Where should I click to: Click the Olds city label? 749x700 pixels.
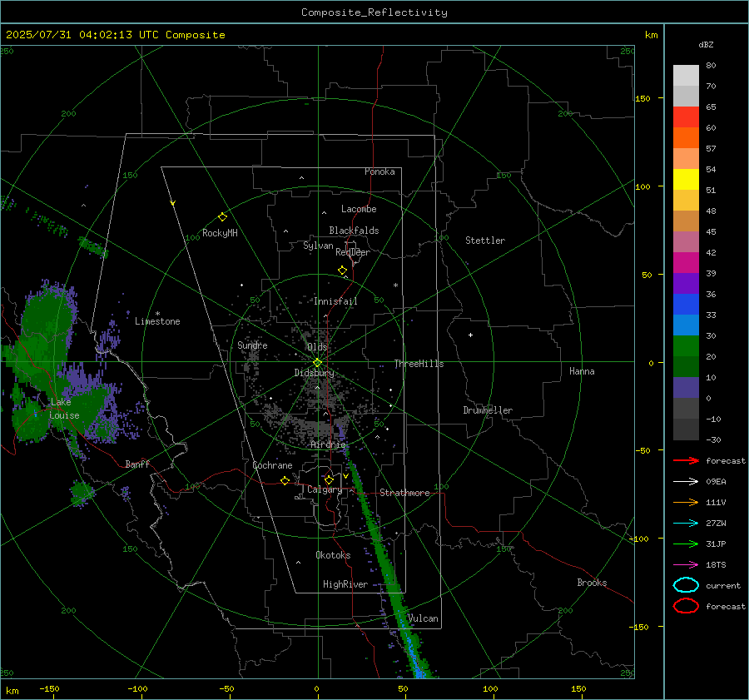coord(317,347)
